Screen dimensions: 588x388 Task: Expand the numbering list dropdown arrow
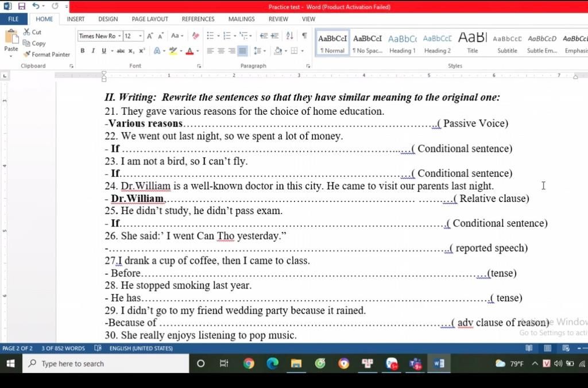235,36
